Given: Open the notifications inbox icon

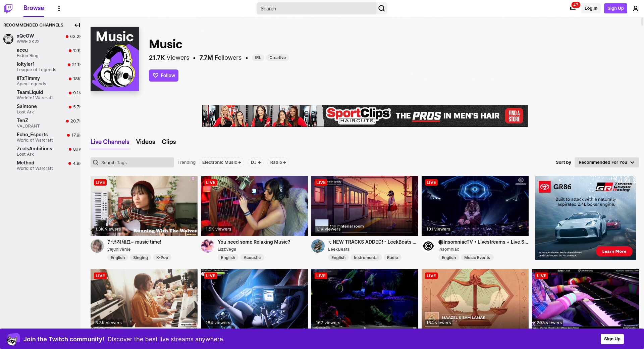Looking at the screenshot, I should (x=573, y=8).
